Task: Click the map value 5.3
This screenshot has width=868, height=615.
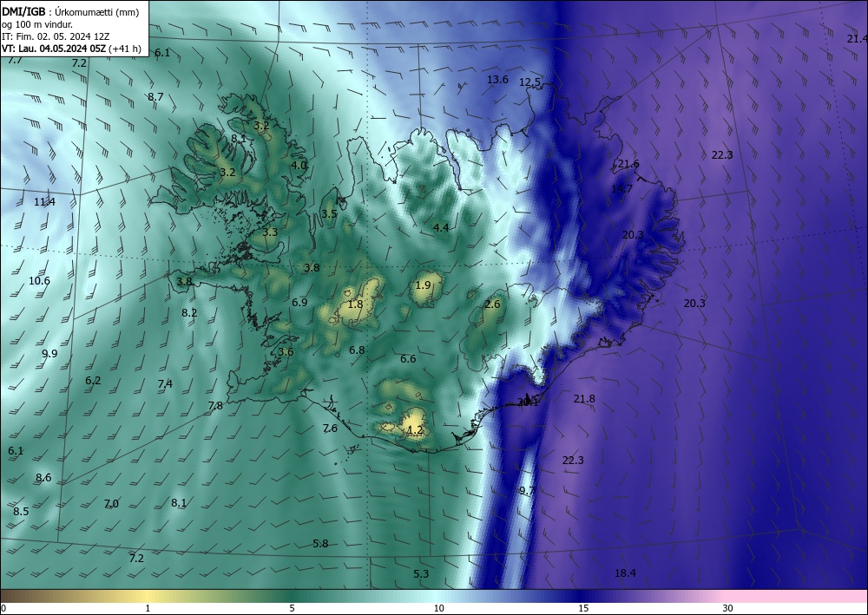Action: click(x=421, y=574)
